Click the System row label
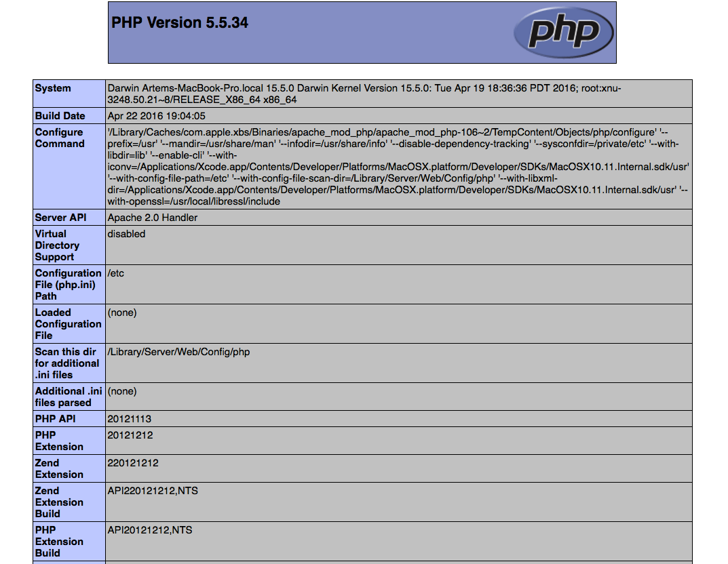Image resolution: width=728 pixels, height=564 pixels. (53, 88)
